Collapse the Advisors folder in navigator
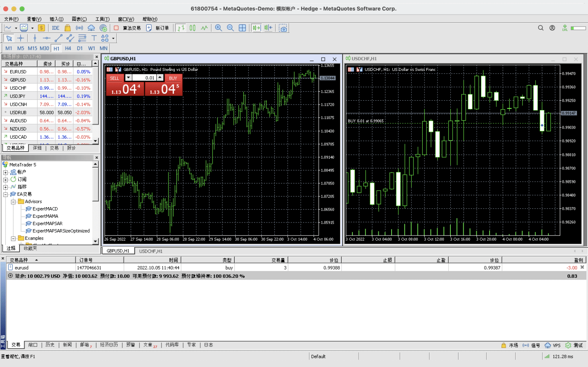Screen dimensions: 588x367 click(x=13, y=202)
